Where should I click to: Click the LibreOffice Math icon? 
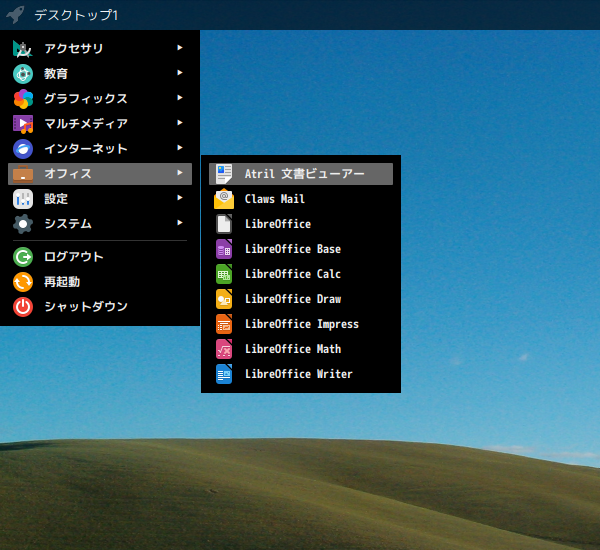point(224,349)
